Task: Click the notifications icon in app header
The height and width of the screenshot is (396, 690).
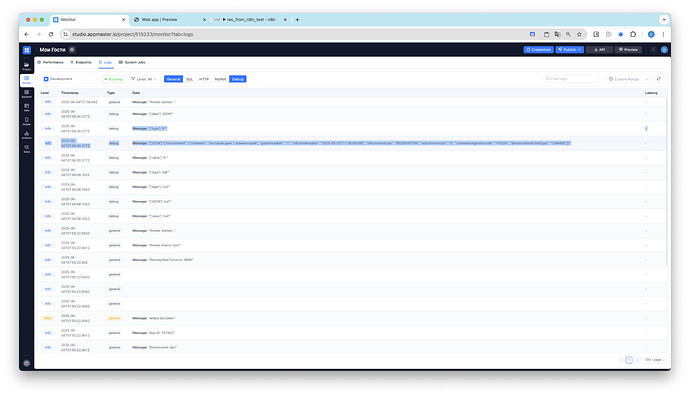Action: coord(653,50)
